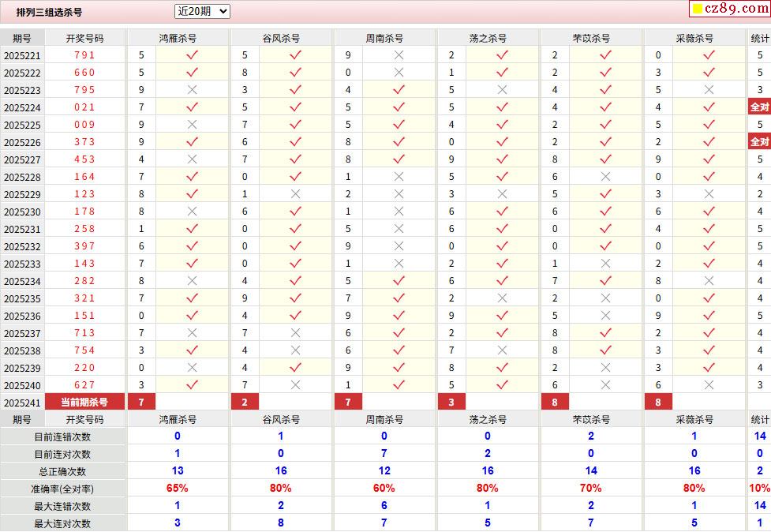Click the 60% accuracy value under 周南杀号
Screen dimensions: 771x532
click(384, 488)
